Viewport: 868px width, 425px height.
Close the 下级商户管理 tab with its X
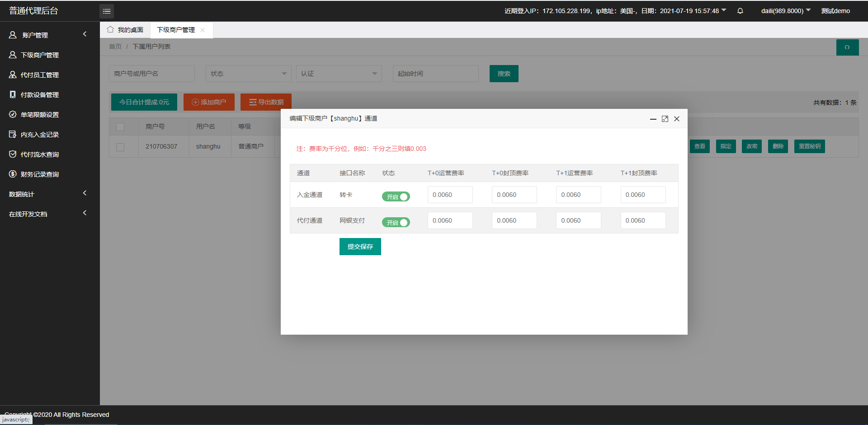pos(203,30)
